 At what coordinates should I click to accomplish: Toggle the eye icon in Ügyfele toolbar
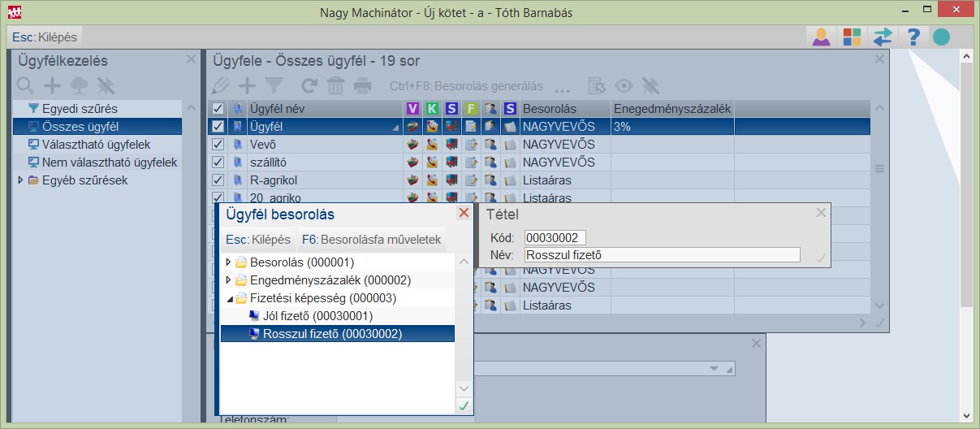click(x=624, y=85)
